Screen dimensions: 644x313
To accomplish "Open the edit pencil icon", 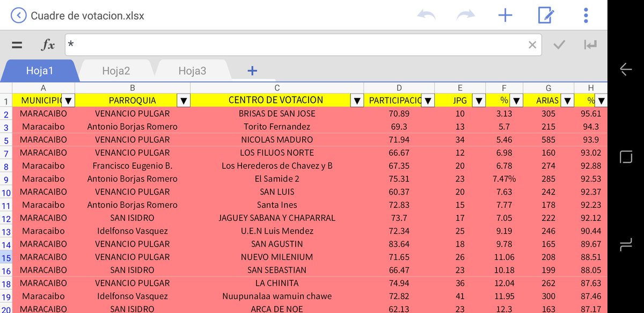I will pyautogui.click(x=546, y=16).
